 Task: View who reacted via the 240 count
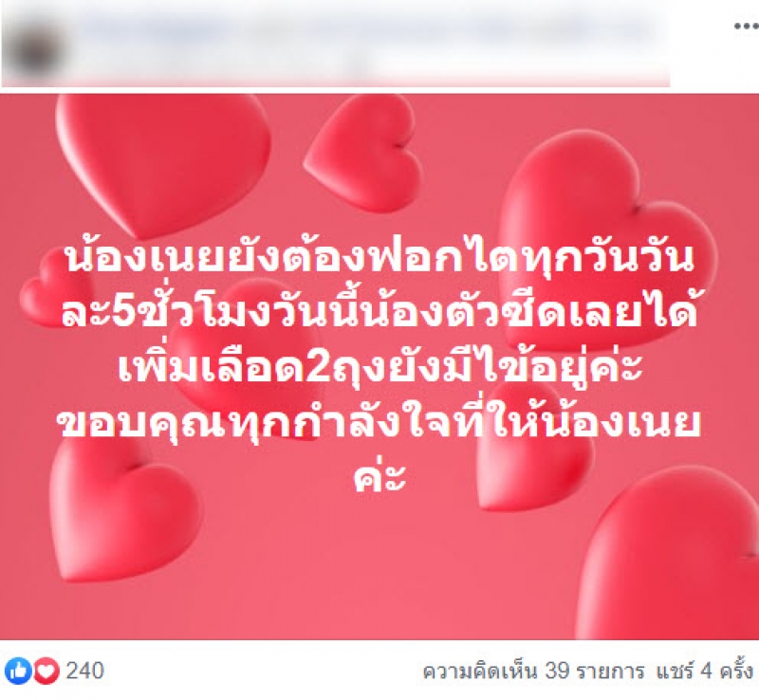[84, 671]
